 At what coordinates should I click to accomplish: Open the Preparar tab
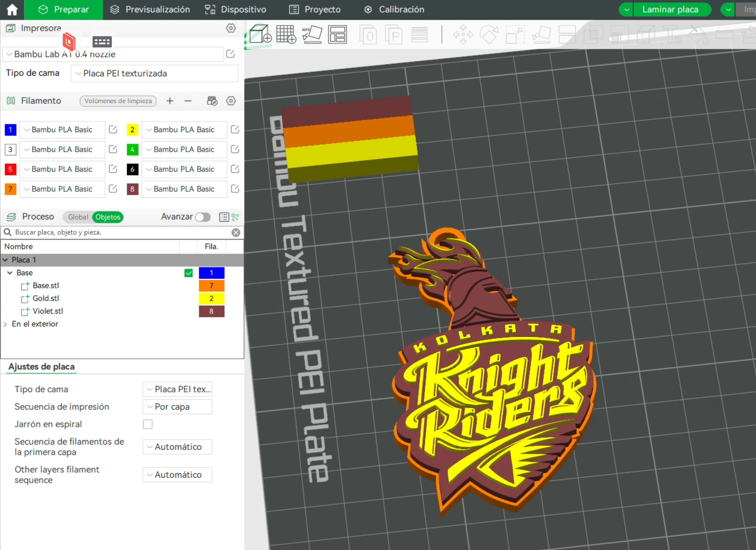tap(64, 10)
